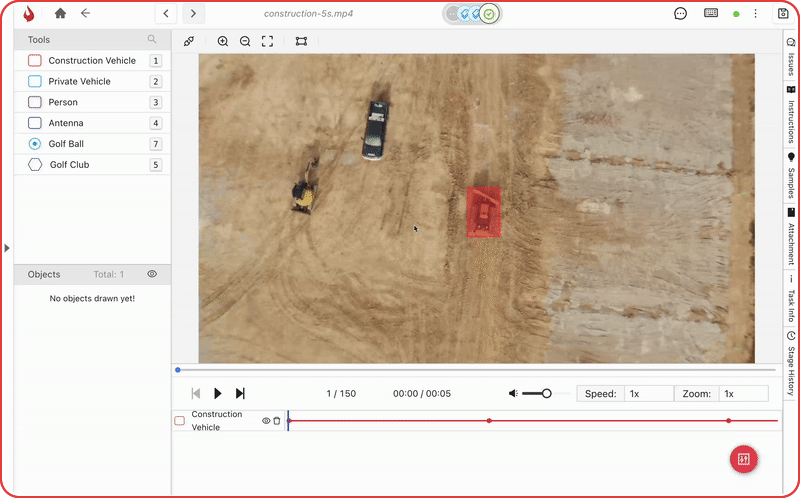The image size is (800, 498).
Task: Toggle visibility of all objects
Action: (152, 274)
